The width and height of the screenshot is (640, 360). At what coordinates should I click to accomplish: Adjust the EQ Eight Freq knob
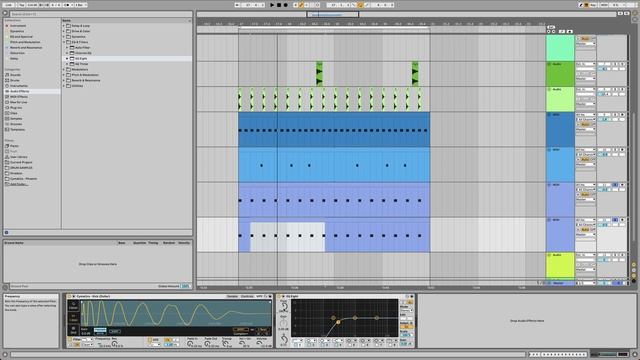[284, 306]
